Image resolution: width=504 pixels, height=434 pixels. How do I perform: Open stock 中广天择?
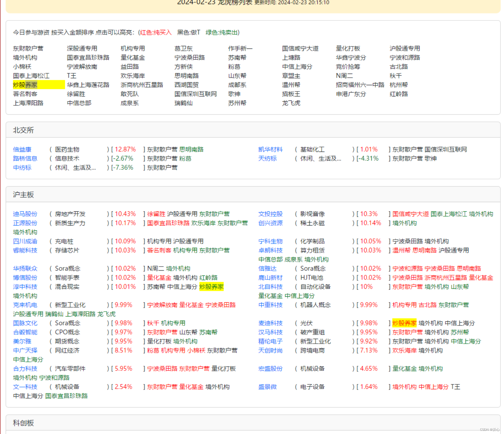click(25, 350)
